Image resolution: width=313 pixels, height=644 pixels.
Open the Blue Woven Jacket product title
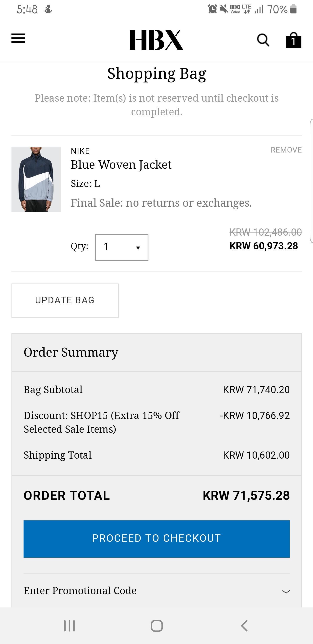(x=121, y=165)
